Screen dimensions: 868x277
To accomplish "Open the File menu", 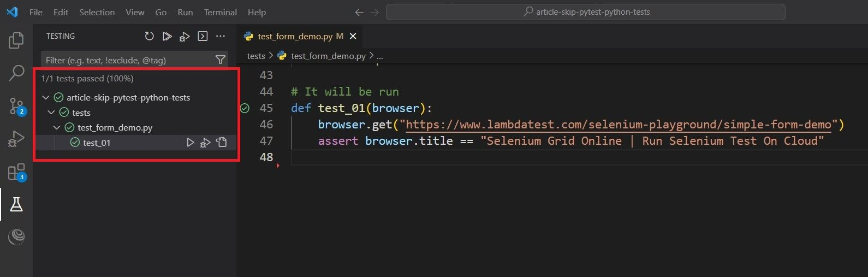I will pos(36,12).
